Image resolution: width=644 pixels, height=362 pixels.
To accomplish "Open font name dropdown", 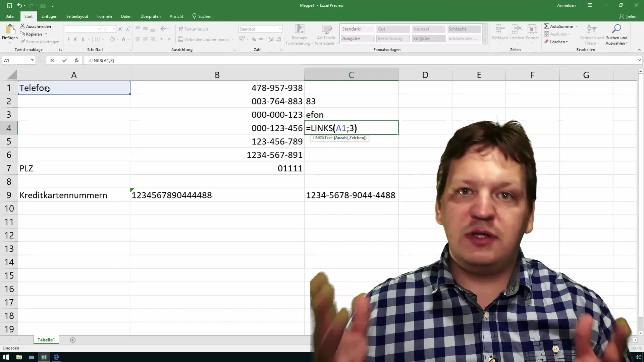I will (99, 29).
